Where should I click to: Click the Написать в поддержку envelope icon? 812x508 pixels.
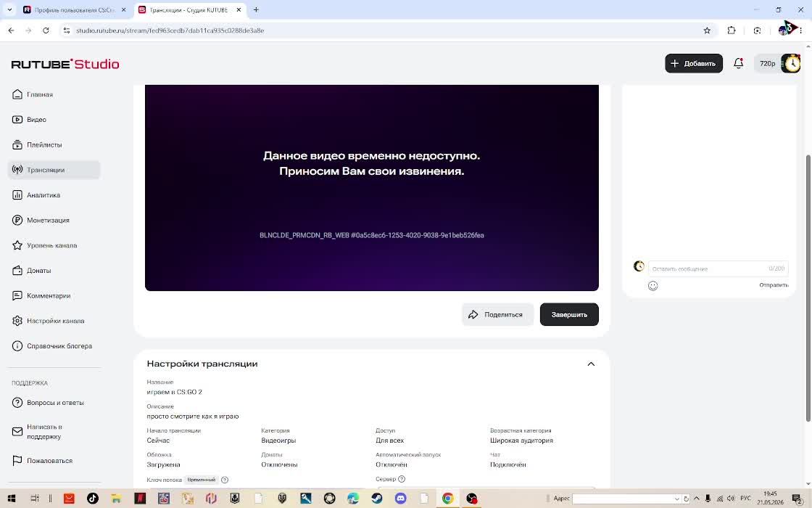pyautogui.click(x=17, y=431)
